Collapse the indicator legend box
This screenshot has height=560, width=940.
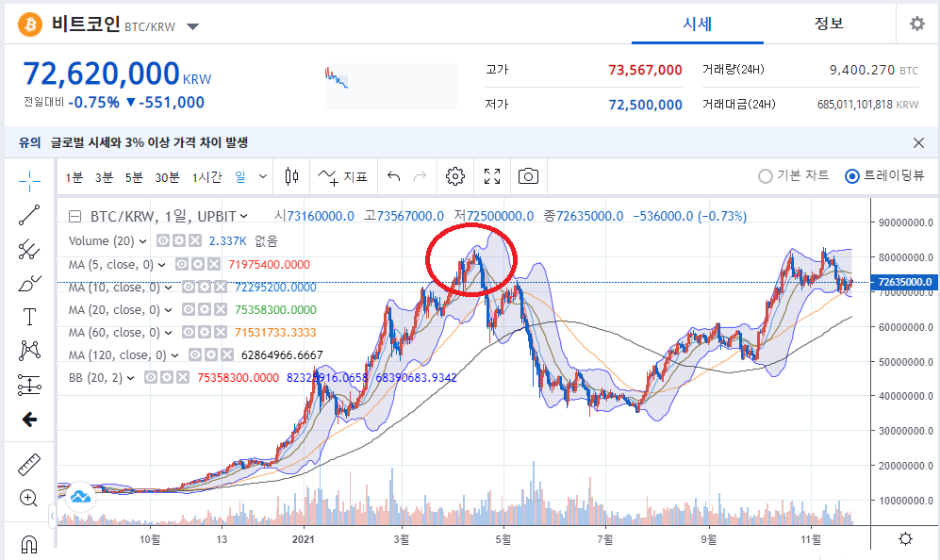[75, 217]
